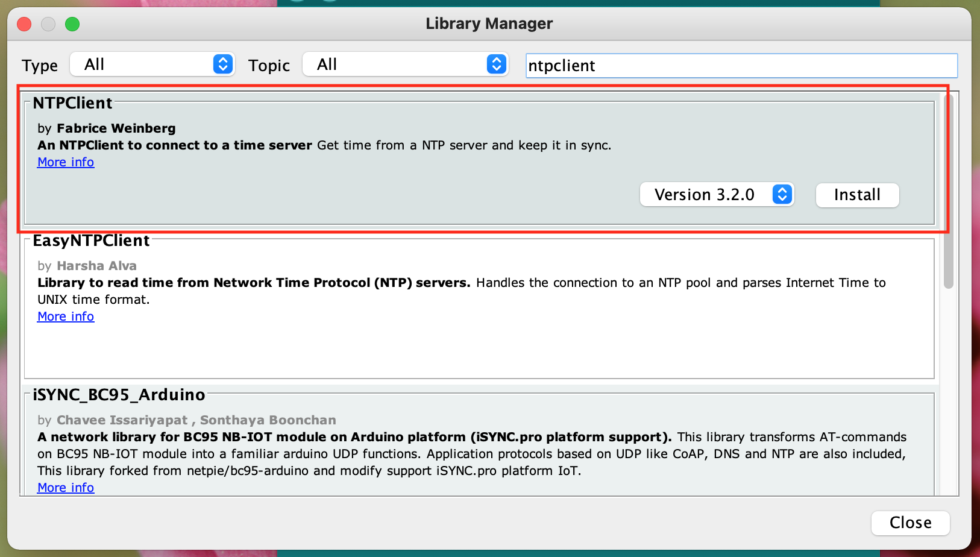
Task: Click the red window close icon
Action: click(24, 24)
